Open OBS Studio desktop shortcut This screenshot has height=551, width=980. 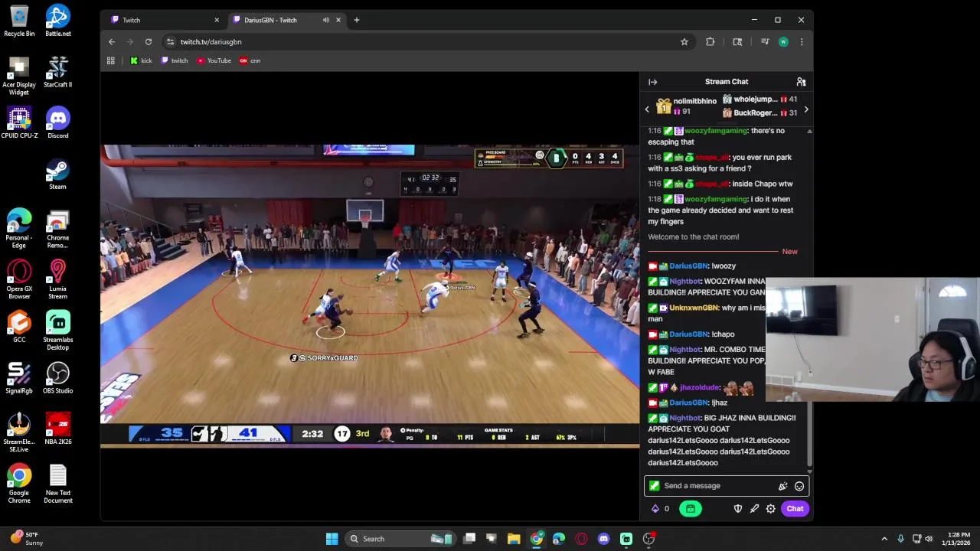click(57, 378)
